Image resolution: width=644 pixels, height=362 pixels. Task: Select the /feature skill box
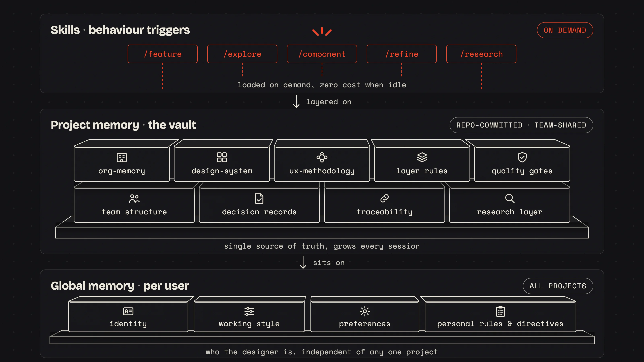[162, 54]
